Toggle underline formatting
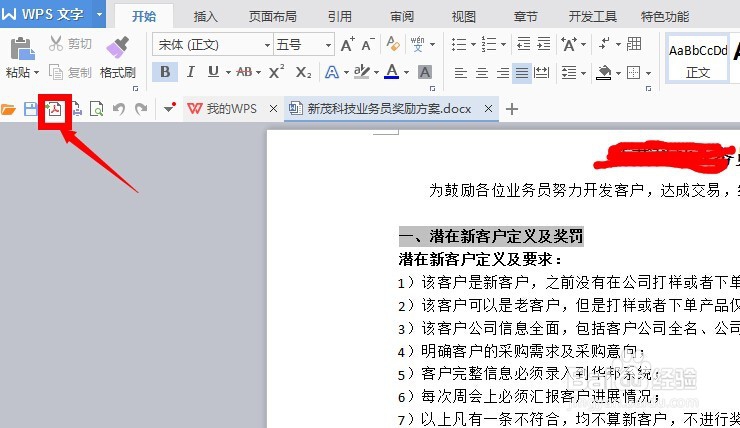The height and width of the screenshot is (428, 740). click(213, 72)
